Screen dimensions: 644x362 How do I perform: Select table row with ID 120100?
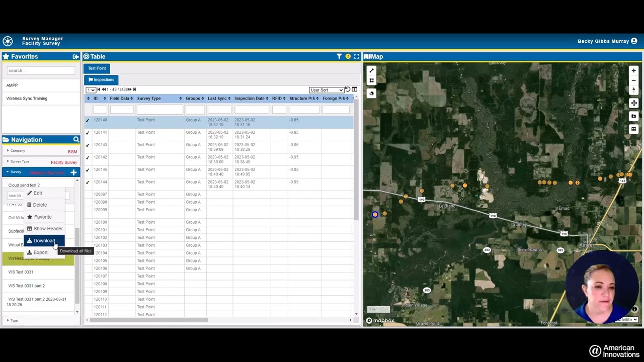click(x=219, y=222)
